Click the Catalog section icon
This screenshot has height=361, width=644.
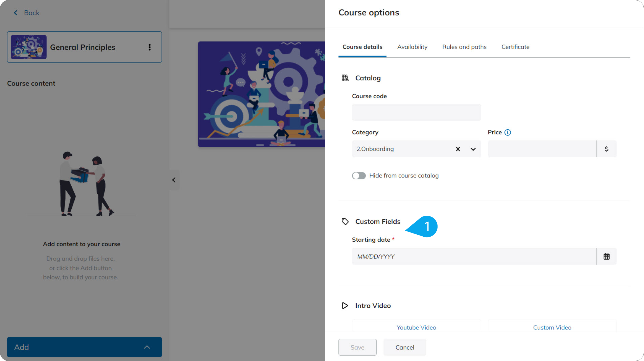345,78
